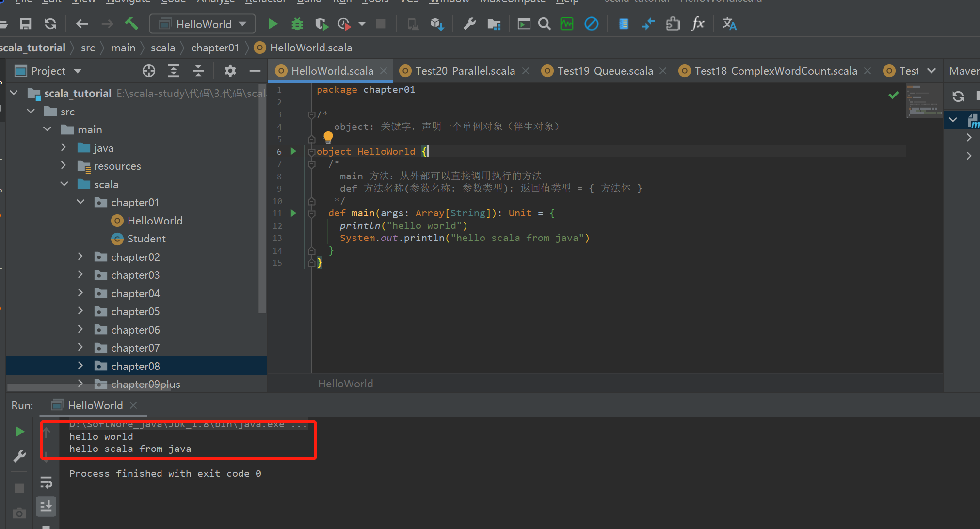
Task: Switch to Test19_Queue.scala tab
Action: click(x=605, y=71)
